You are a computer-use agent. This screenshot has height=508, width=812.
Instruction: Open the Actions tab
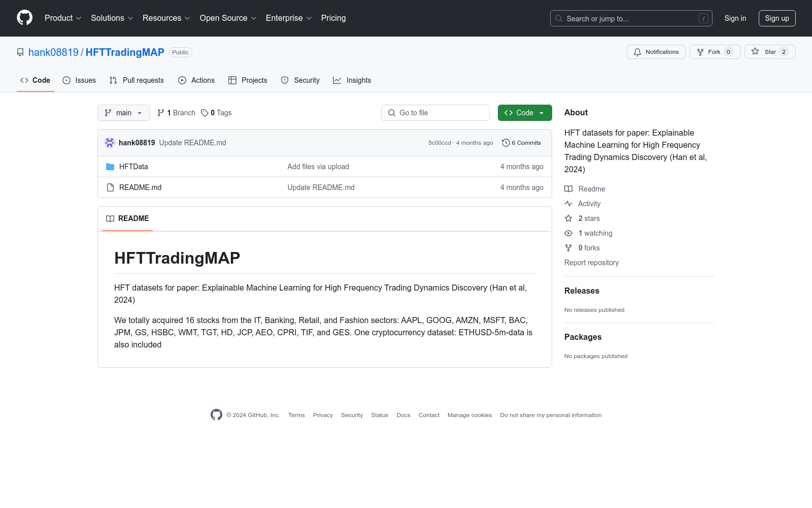coord(196,80)
